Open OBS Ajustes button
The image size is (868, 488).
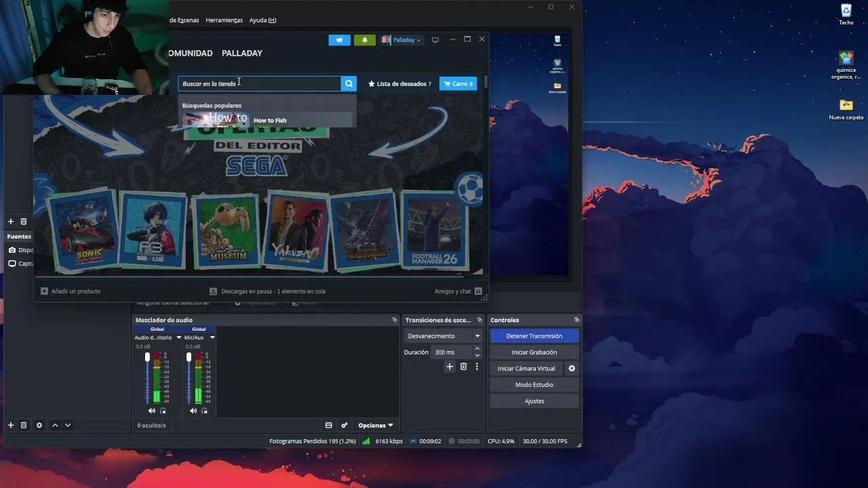click(x=534, y=401)
